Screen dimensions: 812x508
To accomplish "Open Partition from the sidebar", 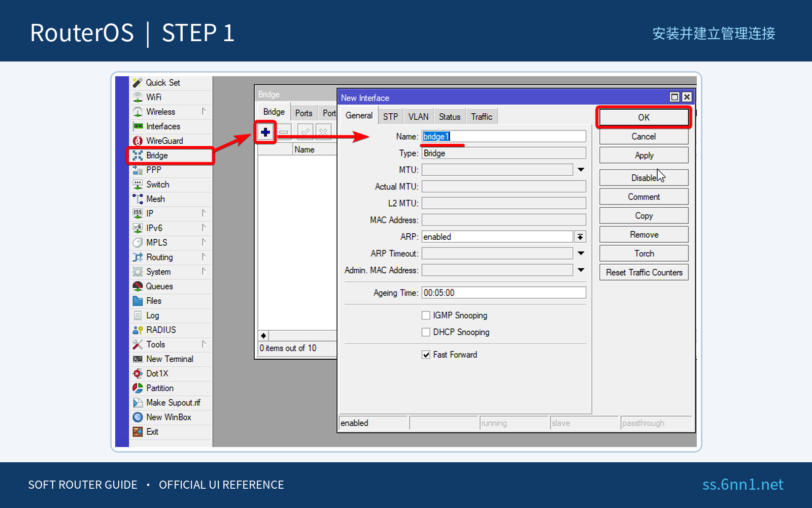I will point(171,388).
